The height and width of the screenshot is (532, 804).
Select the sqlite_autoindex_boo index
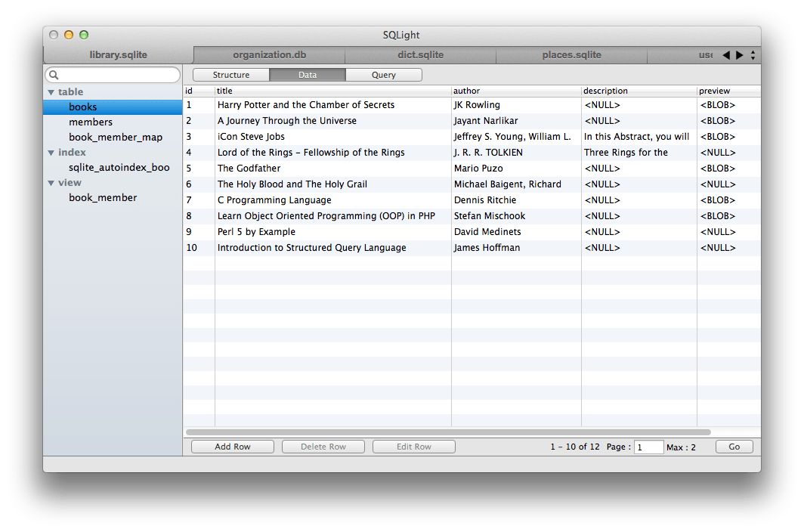point(119,167)
